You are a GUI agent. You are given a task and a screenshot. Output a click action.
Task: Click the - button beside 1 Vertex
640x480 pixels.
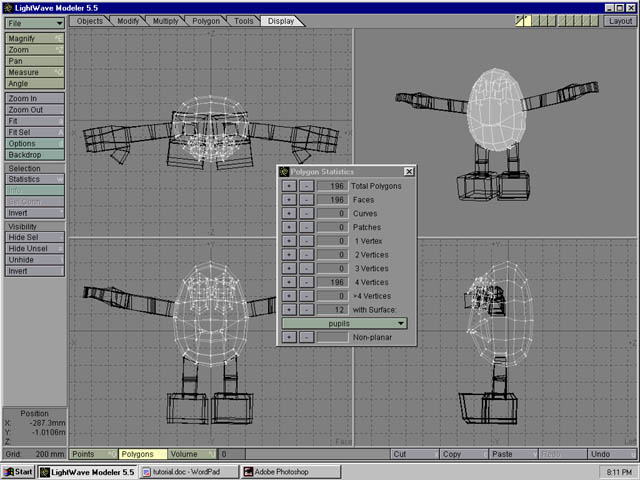tap(307, 241)
